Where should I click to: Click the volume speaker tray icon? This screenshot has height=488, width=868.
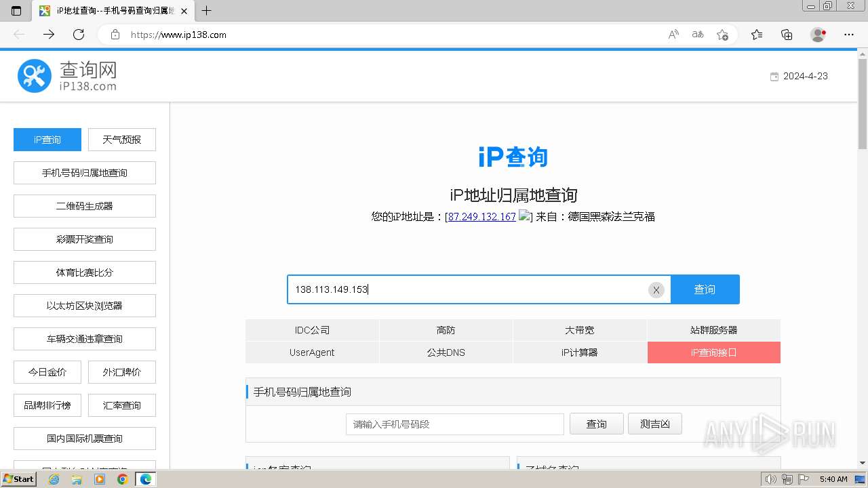point(772,479)
